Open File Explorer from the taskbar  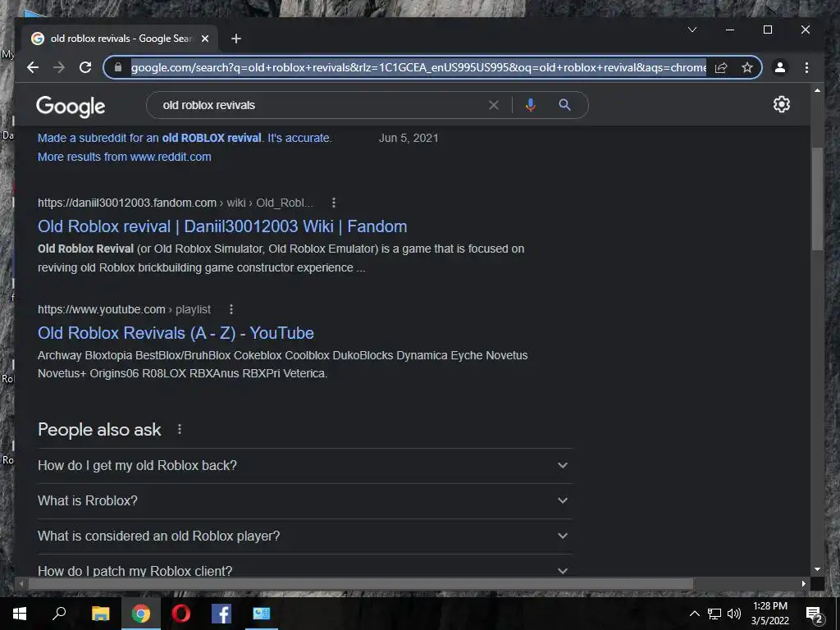pyautogui.click(x=100, y=614)
